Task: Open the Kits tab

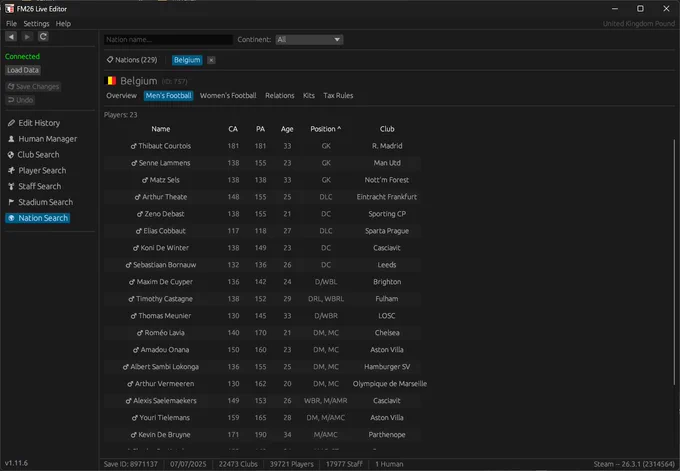Action: (x=309, y=95)
